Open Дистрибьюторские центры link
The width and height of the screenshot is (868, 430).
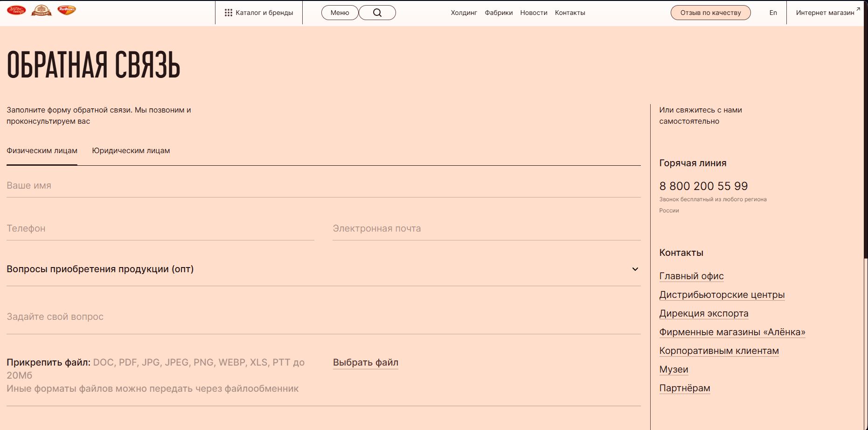[722, 295]
